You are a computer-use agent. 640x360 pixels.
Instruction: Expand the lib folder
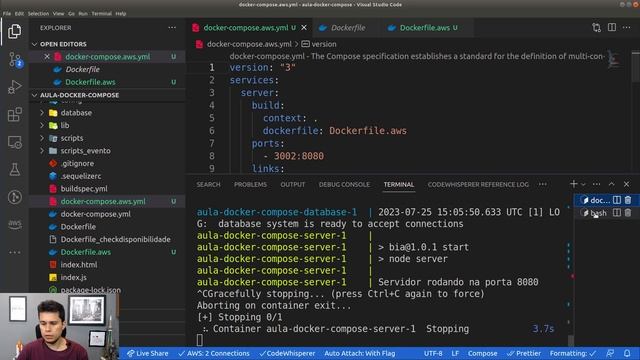tap(64, 125)
